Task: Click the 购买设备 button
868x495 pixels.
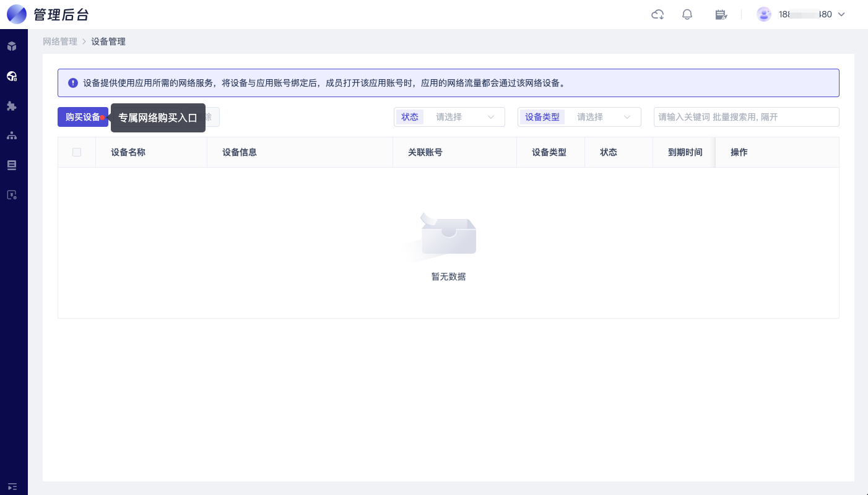Action: [83, 117]
